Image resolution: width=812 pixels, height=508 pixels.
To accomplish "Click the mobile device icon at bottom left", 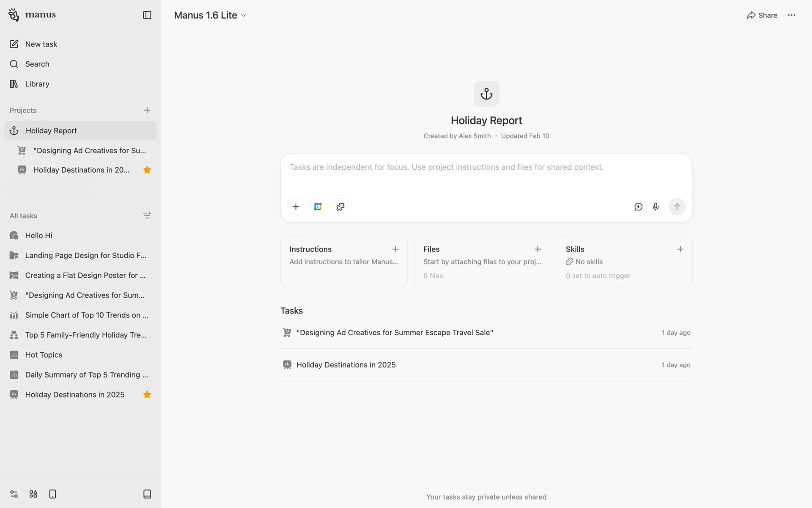I will [52, 494].
